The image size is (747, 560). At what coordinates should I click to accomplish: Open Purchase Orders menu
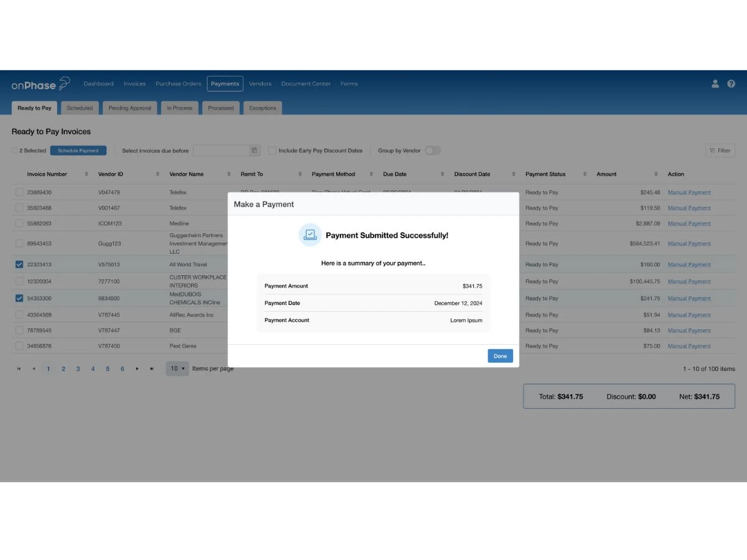click(179, 84)
